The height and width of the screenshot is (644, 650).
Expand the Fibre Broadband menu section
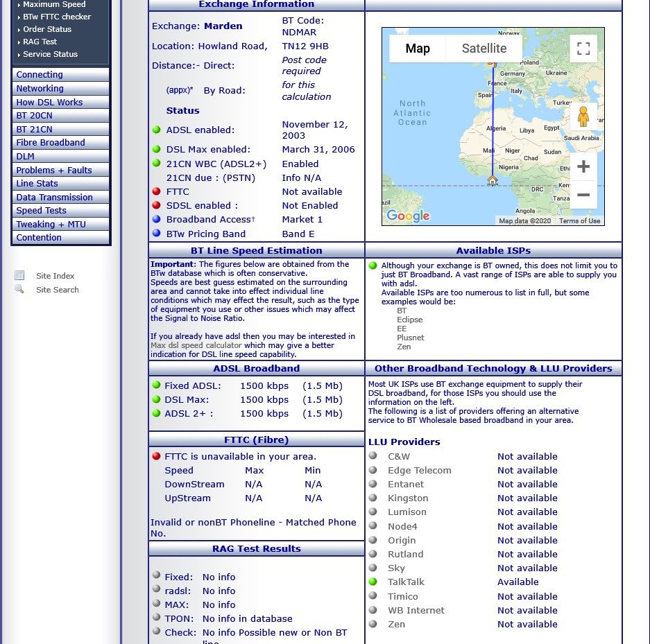pyautogui.click(x=51, y=143)
